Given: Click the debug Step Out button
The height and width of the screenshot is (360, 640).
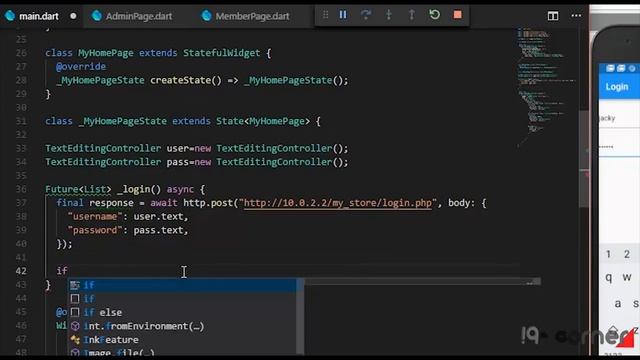Looking at the screenshot, I should (411, 15).
